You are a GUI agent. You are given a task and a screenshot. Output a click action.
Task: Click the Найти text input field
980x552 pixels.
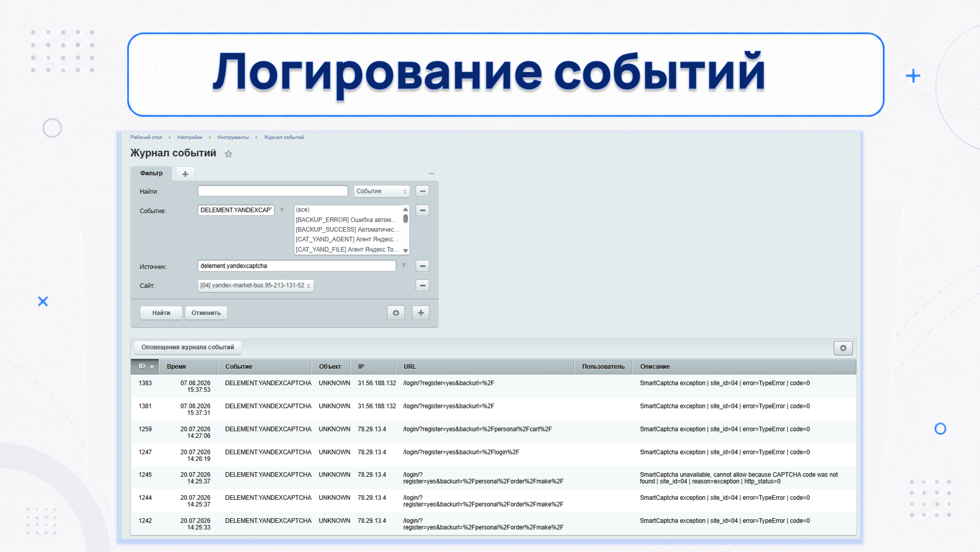tap(273, 191)
